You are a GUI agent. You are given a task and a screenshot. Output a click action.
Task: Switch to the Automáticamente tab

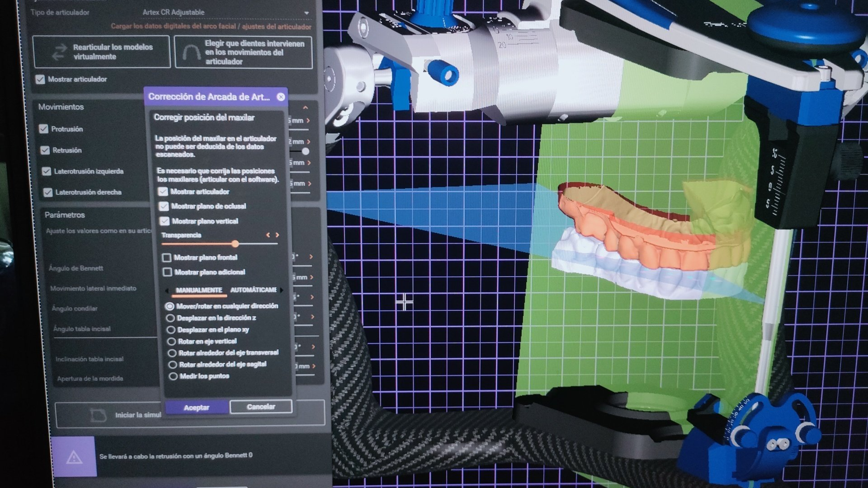253,290
